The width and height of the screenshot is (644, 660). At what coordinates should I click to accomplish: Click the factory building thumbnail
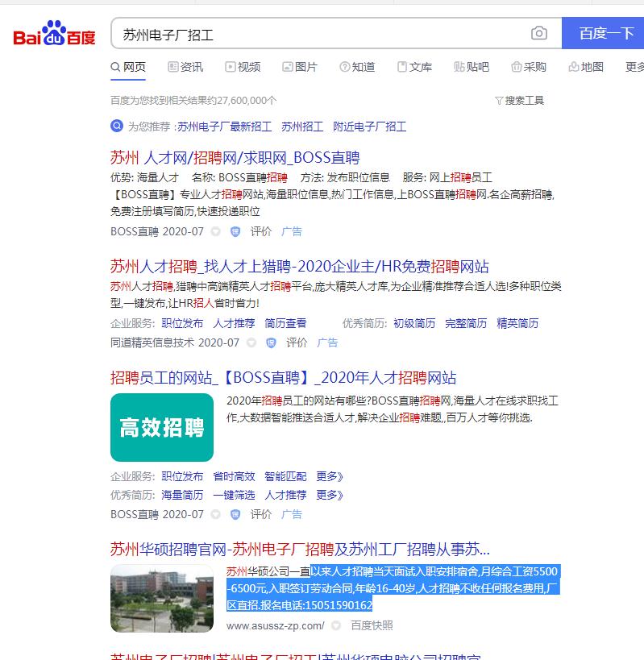(x=162, y=598)
